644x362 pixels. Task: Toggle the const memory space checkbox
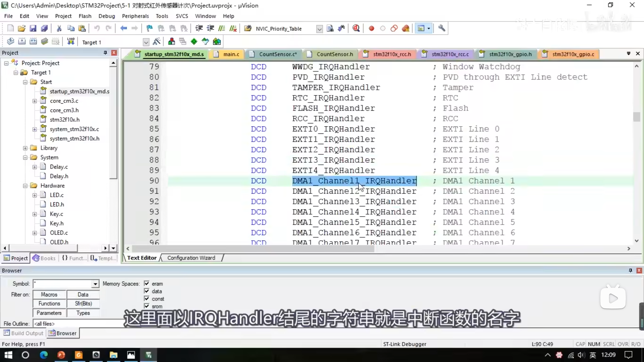coord(147,299)
